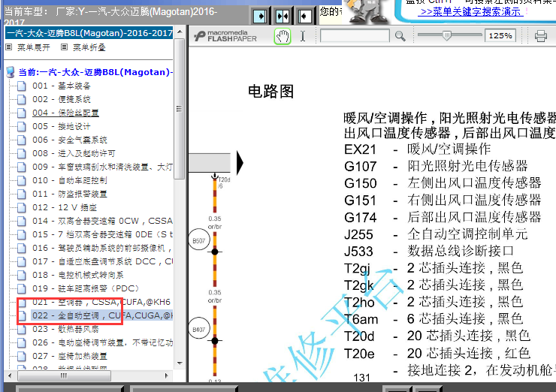Click the 菜单展开 expand menu icon
Image resolution: width=556 pixels, height=392 pixels.
(x=9, y=47)
